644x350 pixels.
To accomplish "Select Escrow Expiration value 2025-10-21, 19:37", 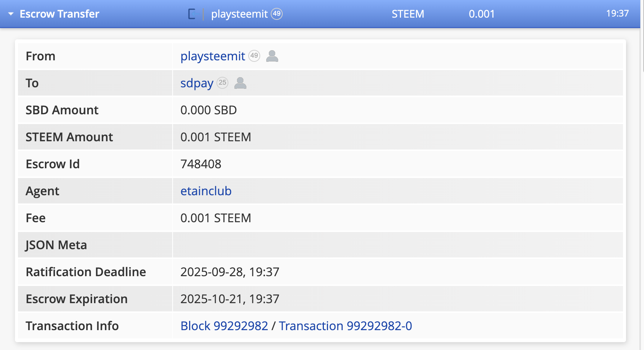I will 230,299.
